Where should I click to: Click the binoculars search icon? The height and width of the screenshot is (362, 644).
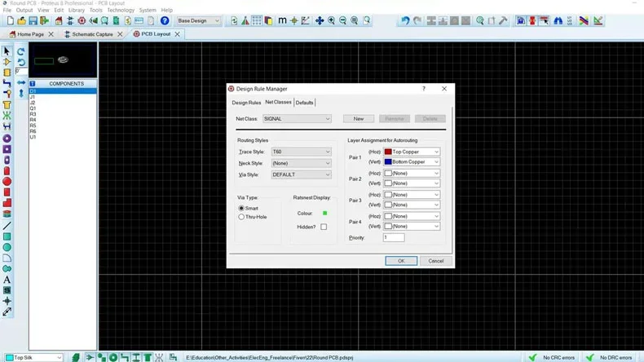558,20
